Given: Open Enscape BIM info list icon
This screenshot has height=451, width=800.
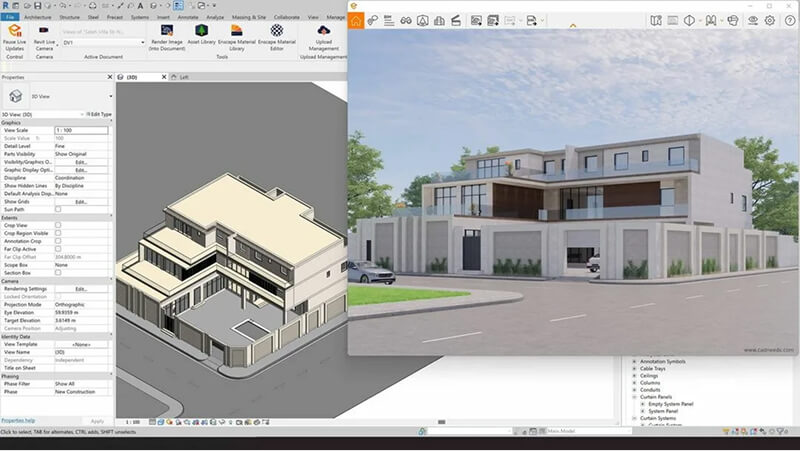Looking at the screenshot, I should [389, 20].
